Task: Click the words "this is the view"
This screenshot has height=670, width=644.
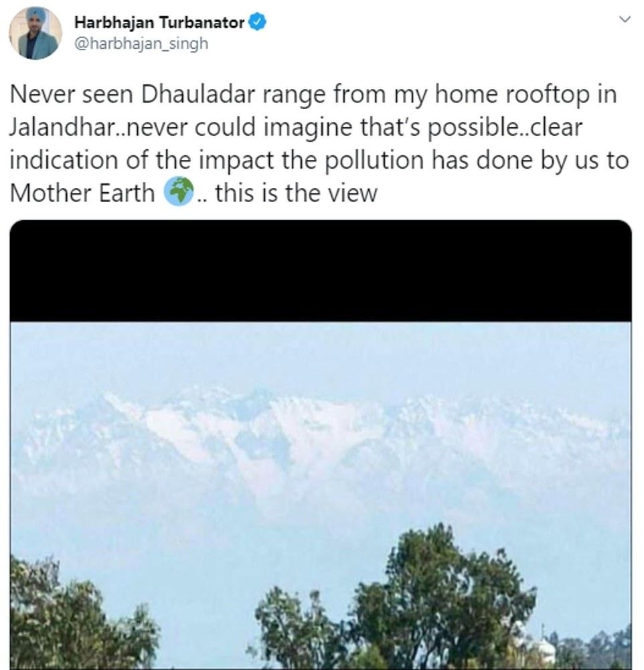Action: pyautogui.click(x=297, y=194)
